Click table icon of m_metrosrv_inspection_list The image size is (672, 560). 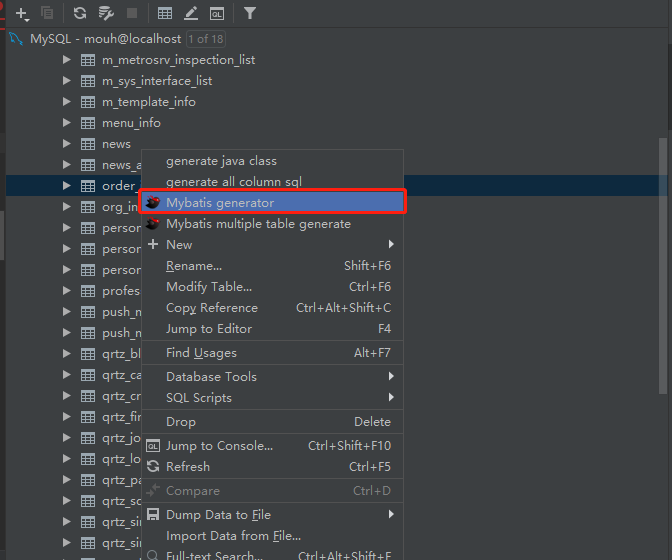pos(88,60)
